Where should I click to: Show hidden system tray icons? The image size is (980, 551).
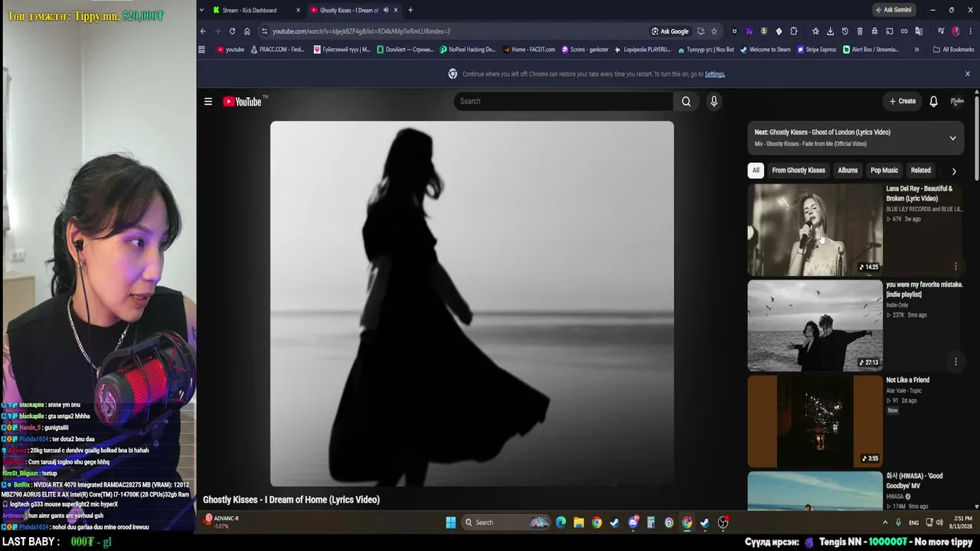885,523
